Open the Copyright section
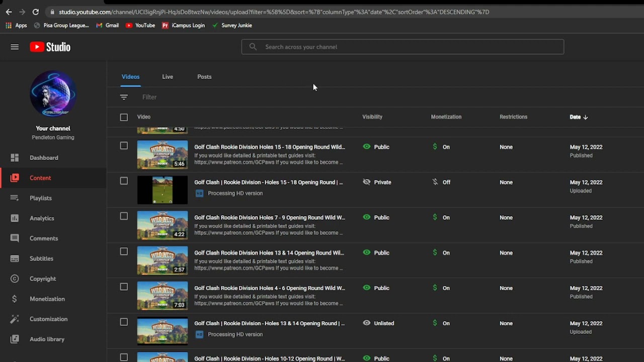Screen dimensions: 644x362 pos(42,279)
